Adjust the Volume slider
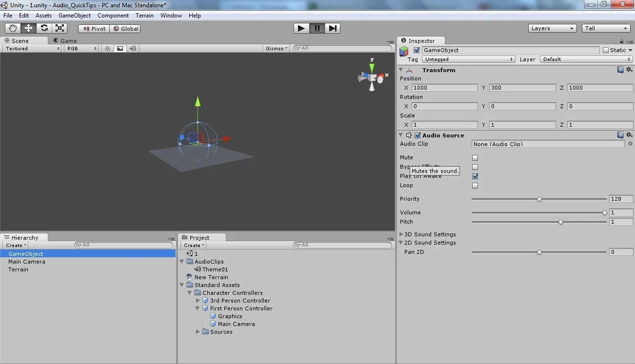The height and width of the screenshot is (364, 635). coord(539,212)
